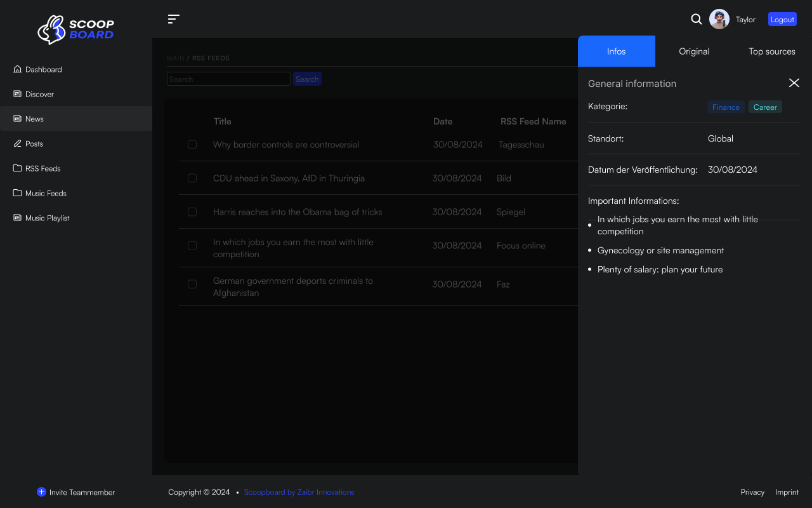
Task: Open Taylor's profile avatar
Action: point(719,19)
